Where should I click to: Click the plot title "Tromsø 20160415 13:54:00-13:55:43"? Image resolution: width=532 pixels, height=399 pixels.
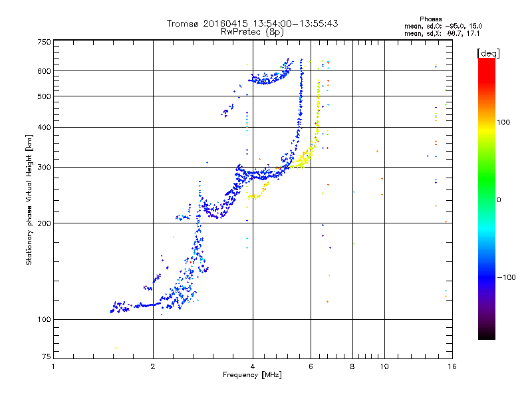(252, 23)
